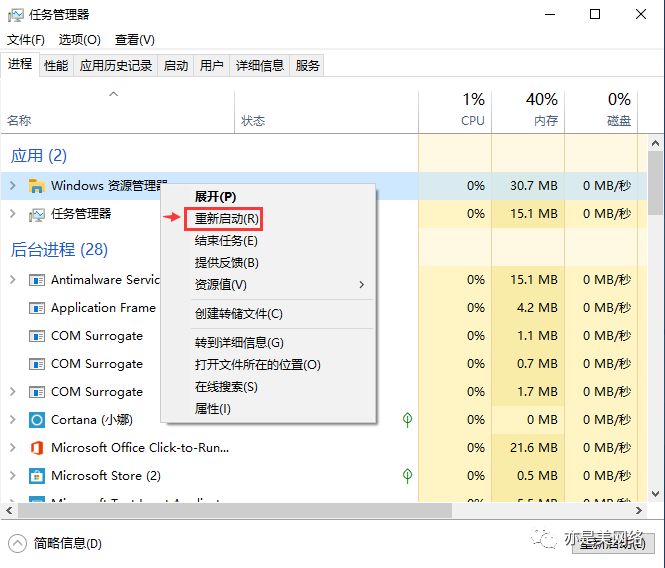Open the 文件(F) menu
665x568 pixels.
tap(25, 40)
